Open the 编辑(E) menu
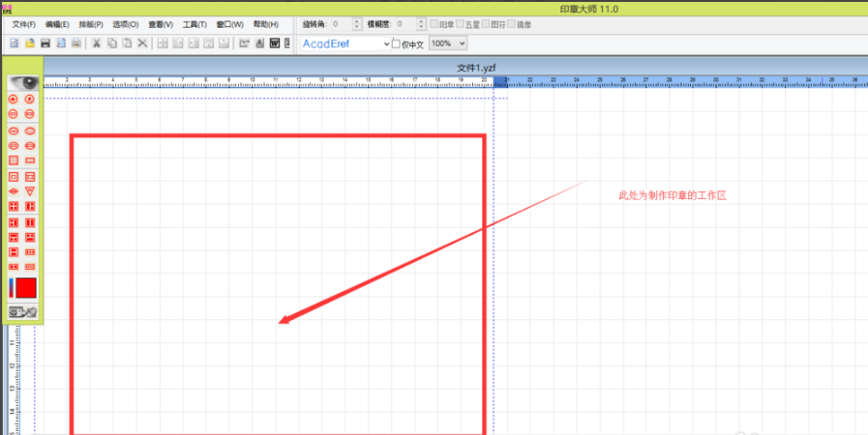 (57, 25)
